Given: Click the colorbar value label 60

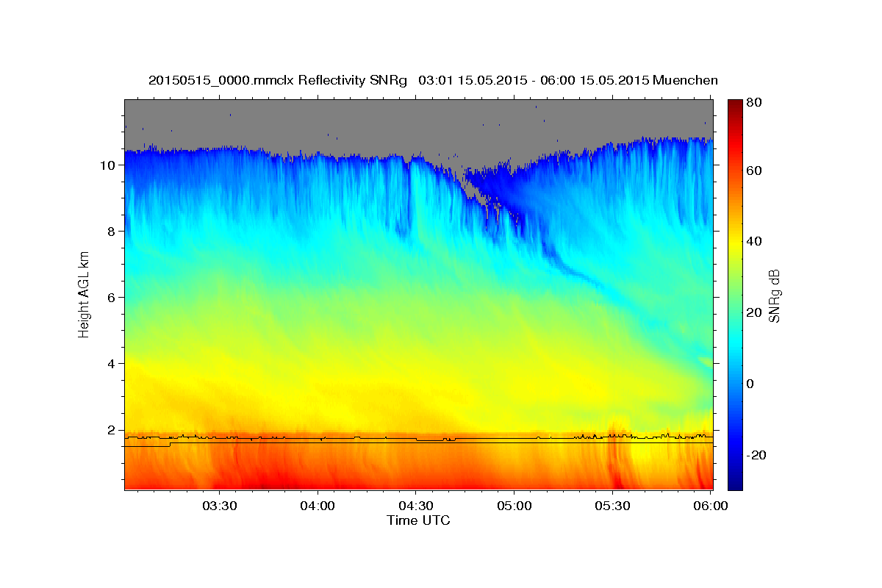Looking at the screenshot, I should coord(756,171).
